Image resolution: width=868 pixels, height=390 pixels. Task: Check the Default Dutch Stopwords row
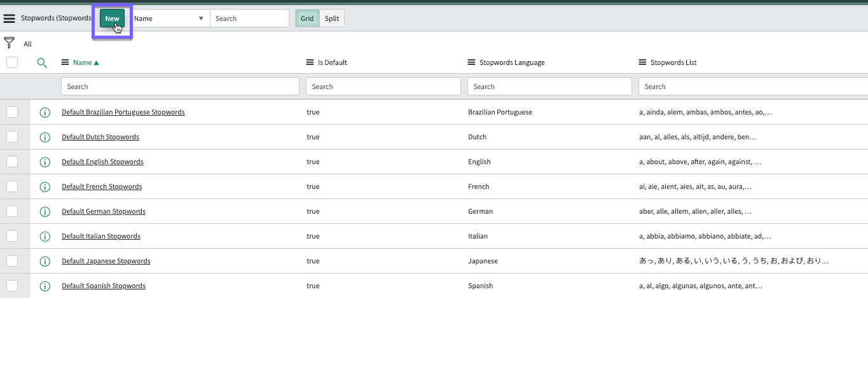point(12,137)
